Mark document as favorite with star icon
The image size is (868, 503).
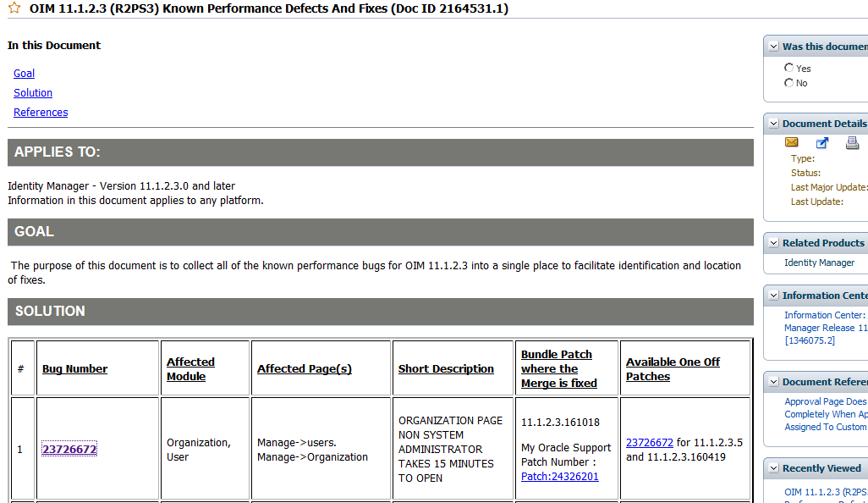point(14,8)
